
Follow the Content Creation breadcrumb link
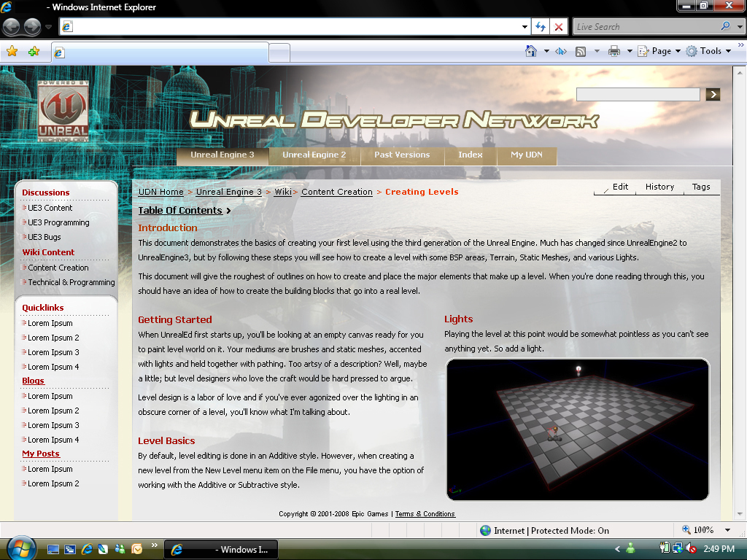[x=337, y=192]
